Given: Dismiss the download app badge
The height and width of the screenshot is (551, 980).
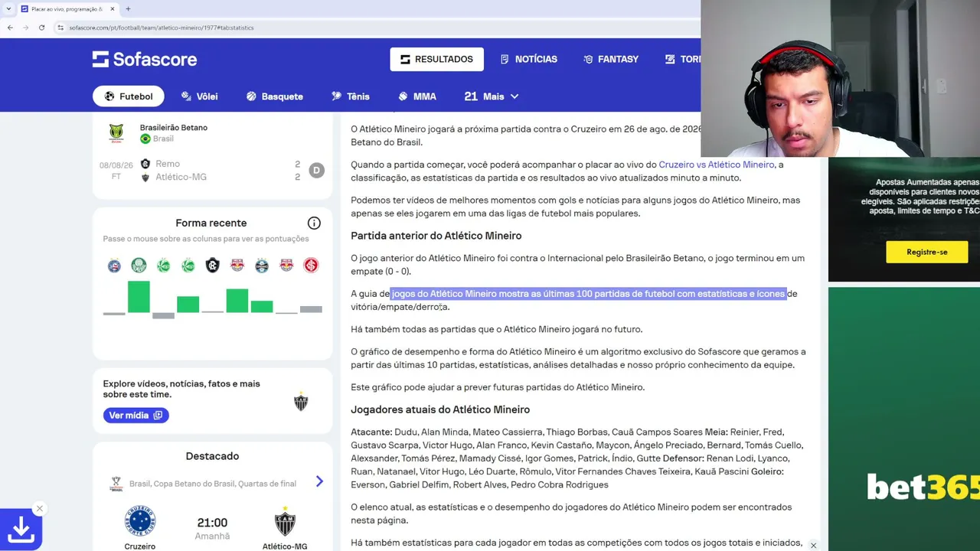Looking at the screenshot, I should [x=40, y=508].
